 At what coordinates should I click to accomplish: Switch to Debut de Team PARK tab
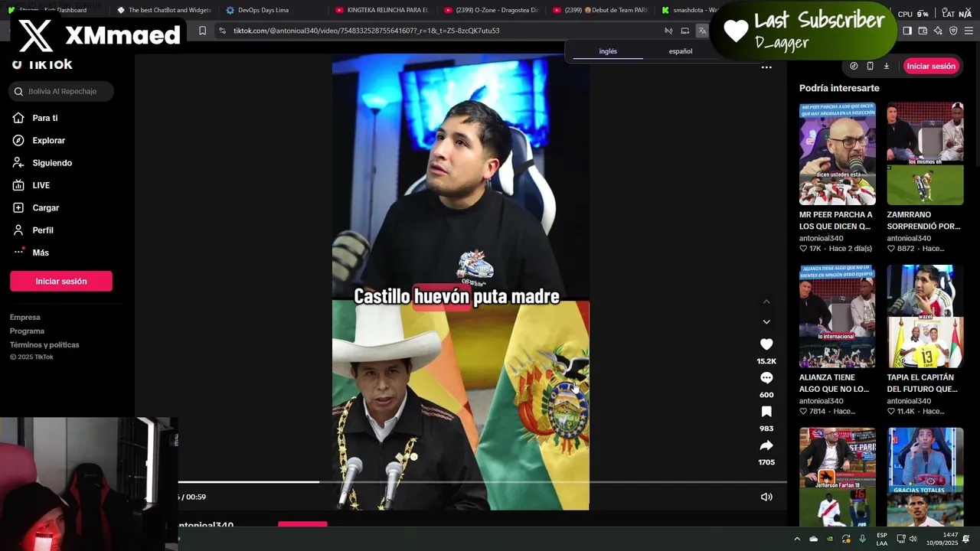600,10
